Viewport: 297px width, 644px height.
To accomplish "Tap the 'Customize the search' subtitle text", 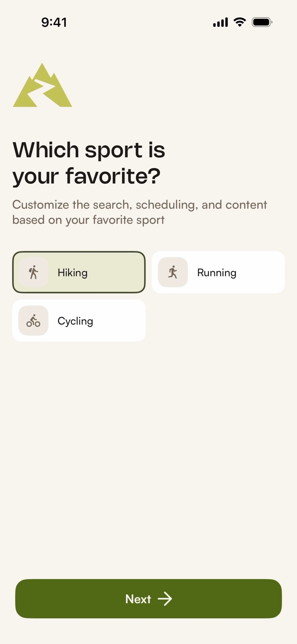I will [x=139, y=212].
